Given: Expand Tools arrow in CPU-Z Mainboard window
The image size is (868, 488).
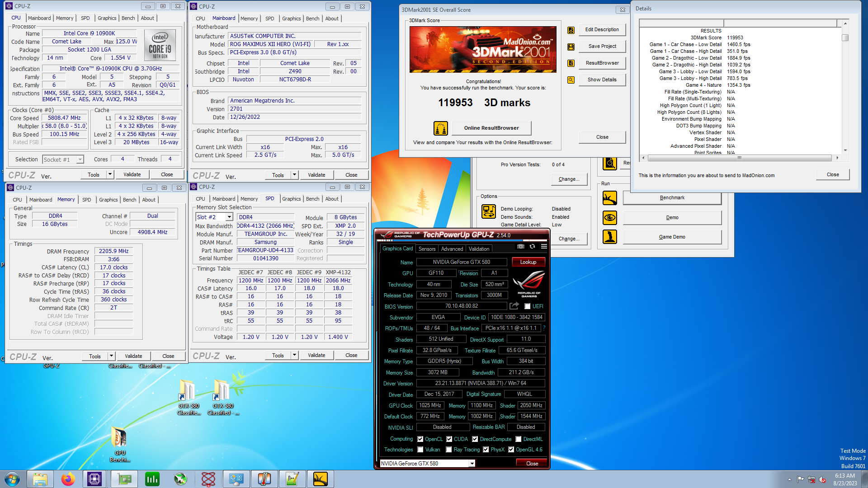Looking at the screenshot, I should [294, 175].
